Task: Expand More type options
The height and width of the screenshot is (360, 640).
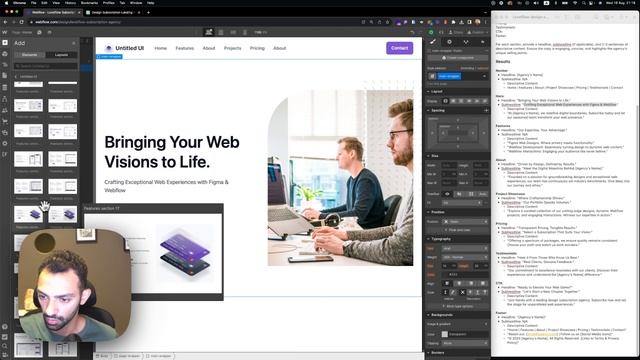Action: (x=458, y=306)
